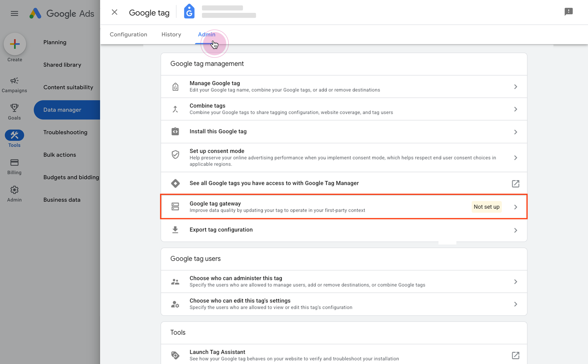Expand Google tag gateway chevron
Viewport: 588px width, 364px height.
click(515, 207)
